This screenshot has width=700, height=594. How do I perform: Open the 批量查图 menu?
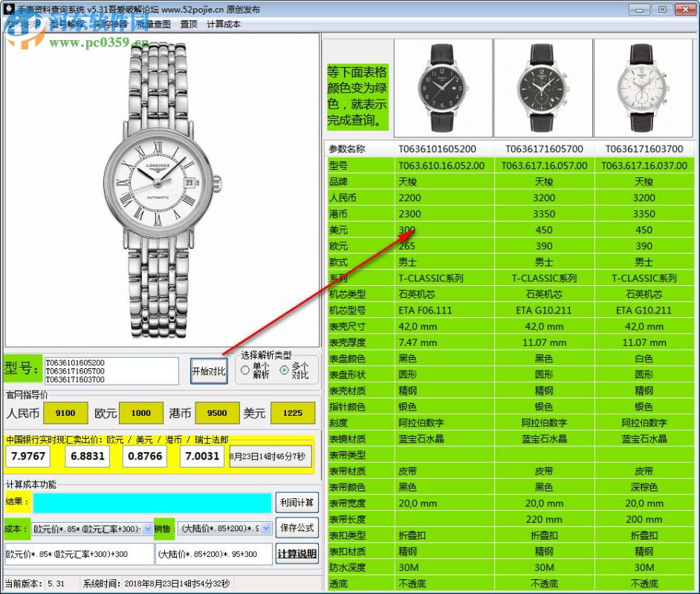(x=153, y=24)
